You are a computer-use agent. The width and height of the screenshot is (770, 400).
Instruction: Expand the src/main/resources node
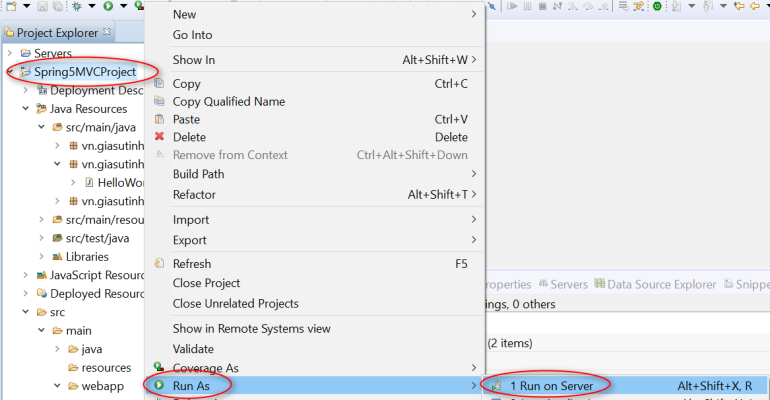(x=41, y=219)
